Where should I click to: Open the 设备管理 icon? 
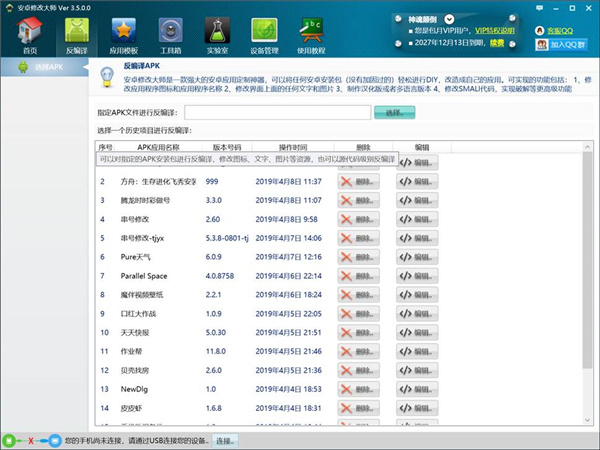[263, 35]
